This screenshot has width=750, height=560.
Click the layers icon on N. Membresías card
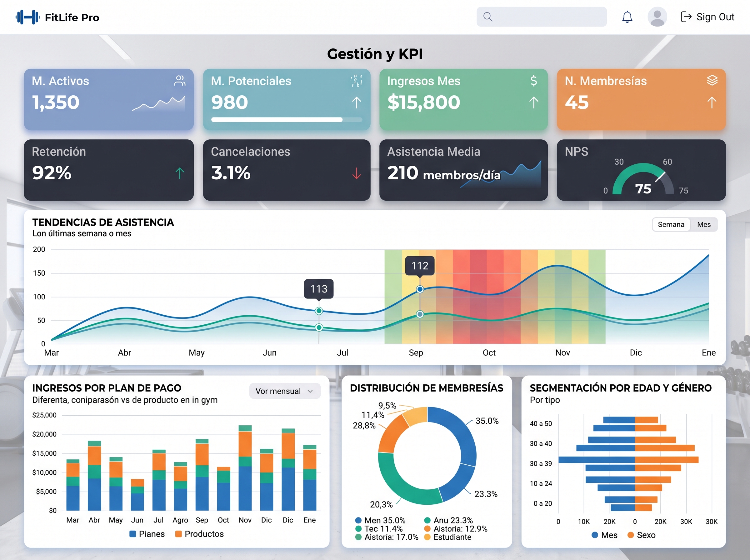click(712, 80)
